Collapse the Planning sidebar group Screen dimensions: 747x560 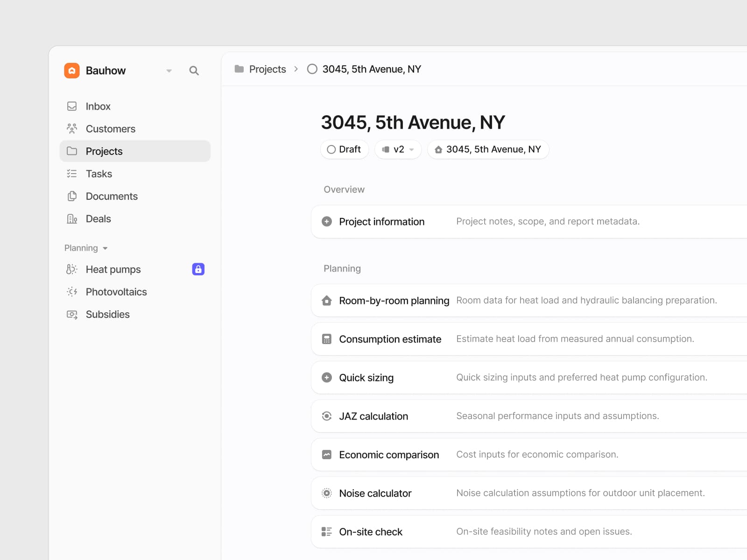click(86, 248)
